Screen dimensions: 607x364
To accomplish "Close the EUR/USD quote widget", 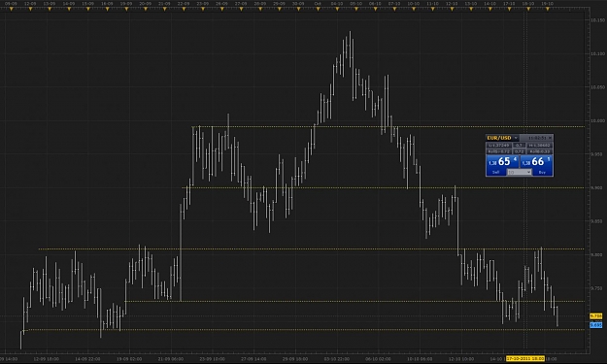I will point(550,138).
